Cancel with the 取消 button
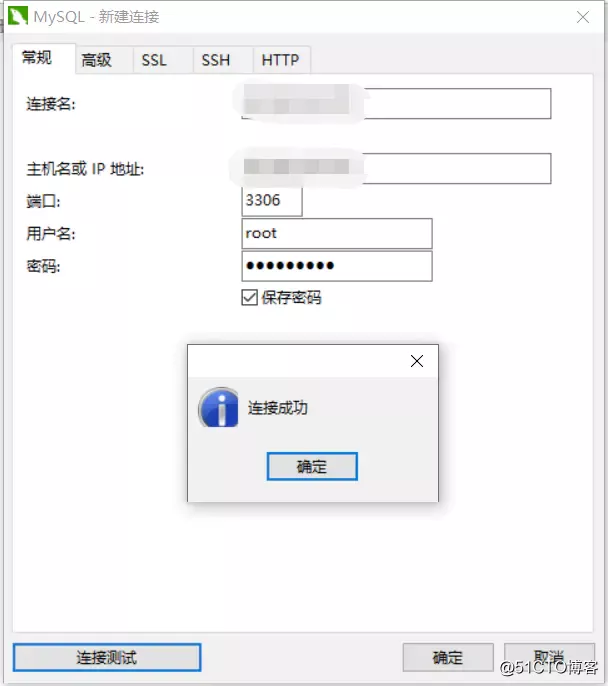The width and height of the screenshot is (608, 686). click(x=549, y=657)
